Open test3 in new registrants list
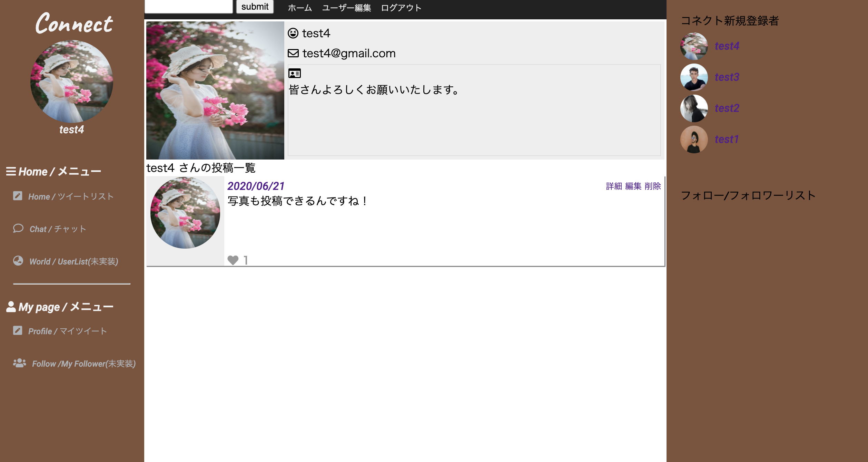 point(727,77)
